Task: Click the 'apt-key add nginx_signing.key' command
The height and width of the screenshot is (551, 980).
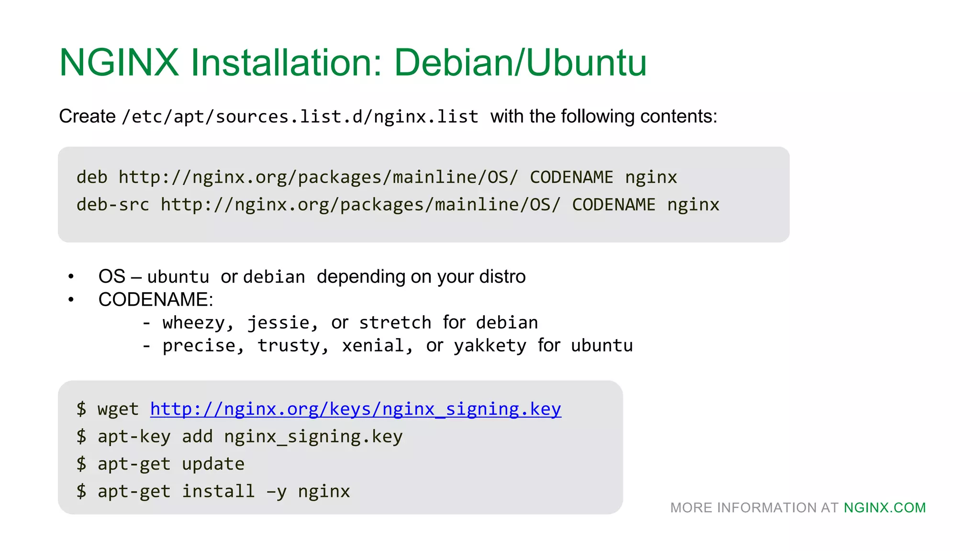Action: (239, 437)
